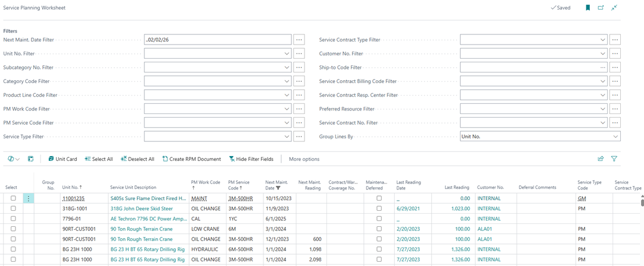
Task: Open S405s Sure Flame Direct Fired description link
Action: coord(148,198)
